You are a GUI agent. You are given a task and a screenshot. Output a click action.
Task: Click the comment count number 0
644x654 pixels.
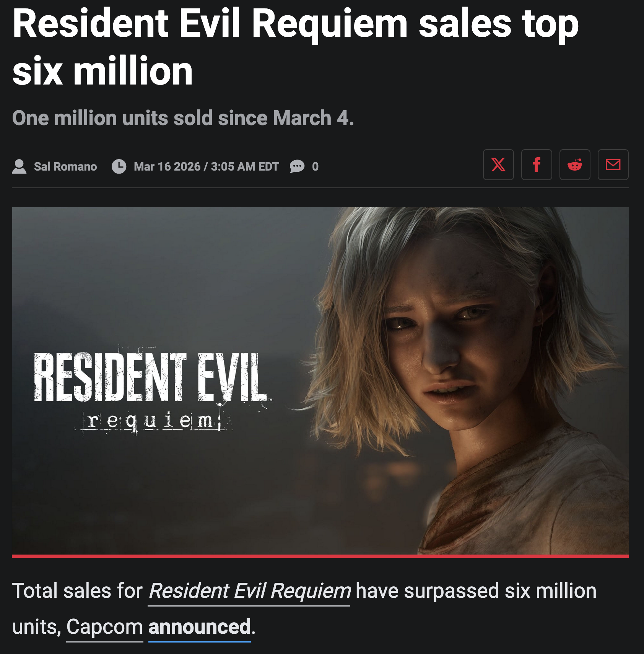pos(315,166)
